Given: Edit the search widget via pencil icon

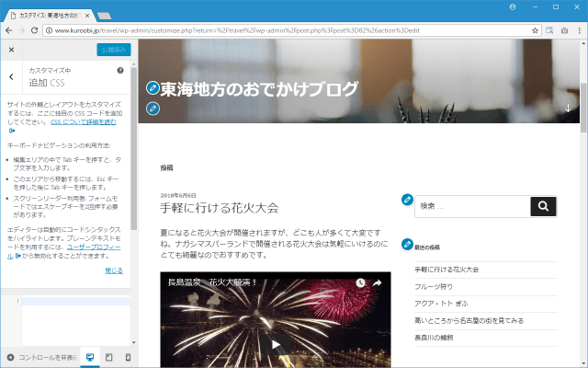Looking at the screenshot, I should [x=407, y=200].
